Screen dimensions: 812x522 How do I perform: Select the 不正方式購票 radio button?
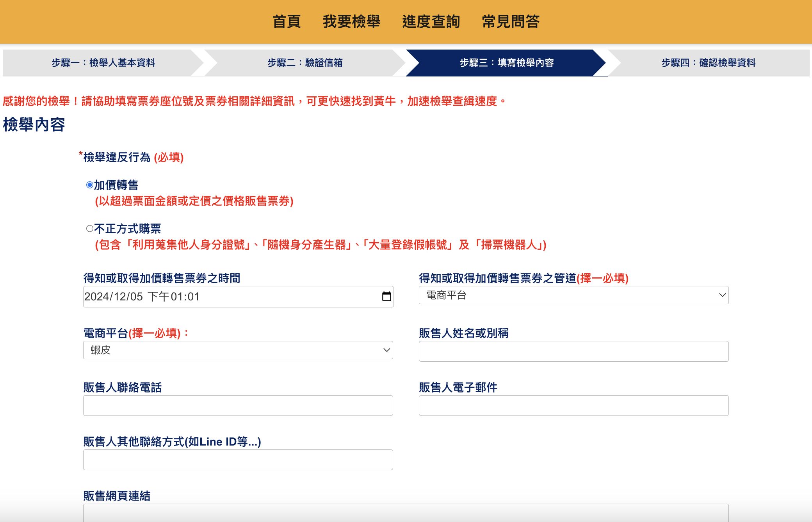click(x=90, y=229)
